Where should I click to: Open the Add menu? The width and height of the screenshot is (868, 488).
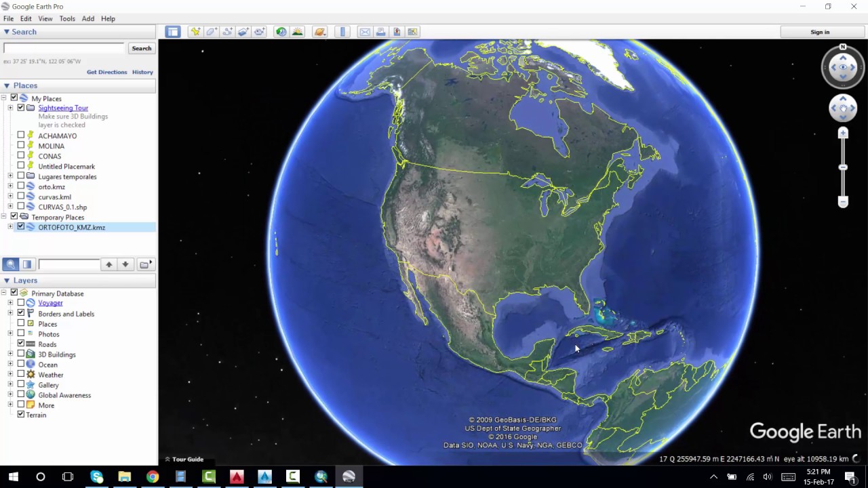(x=88, y=18)
